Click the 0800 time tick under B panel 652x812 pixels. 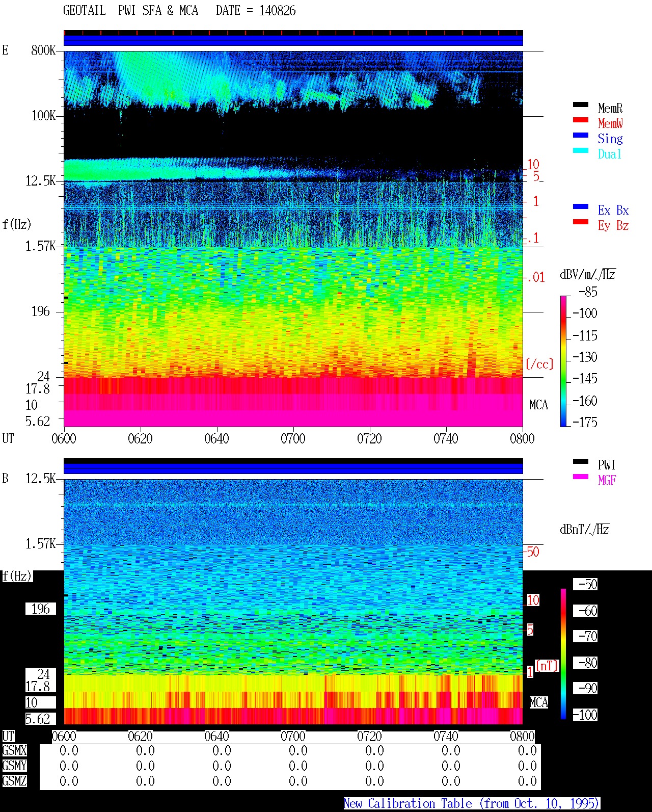522,737
